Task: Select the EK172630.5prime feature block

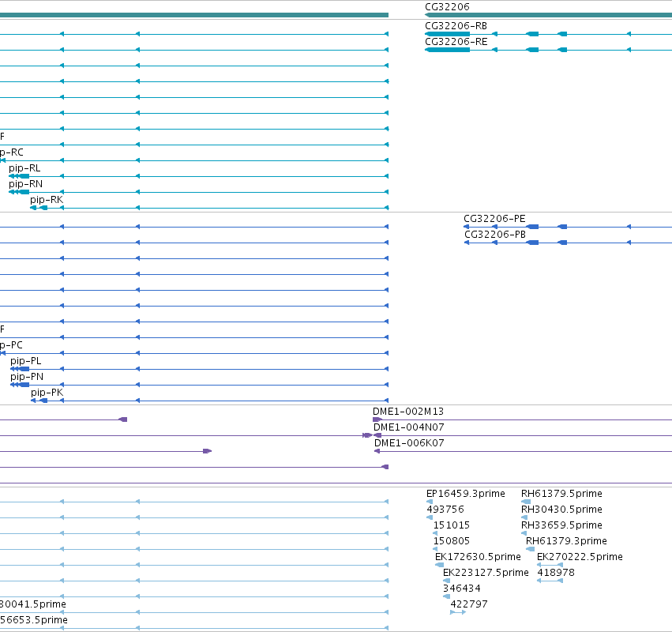Action: click(439, 565)
